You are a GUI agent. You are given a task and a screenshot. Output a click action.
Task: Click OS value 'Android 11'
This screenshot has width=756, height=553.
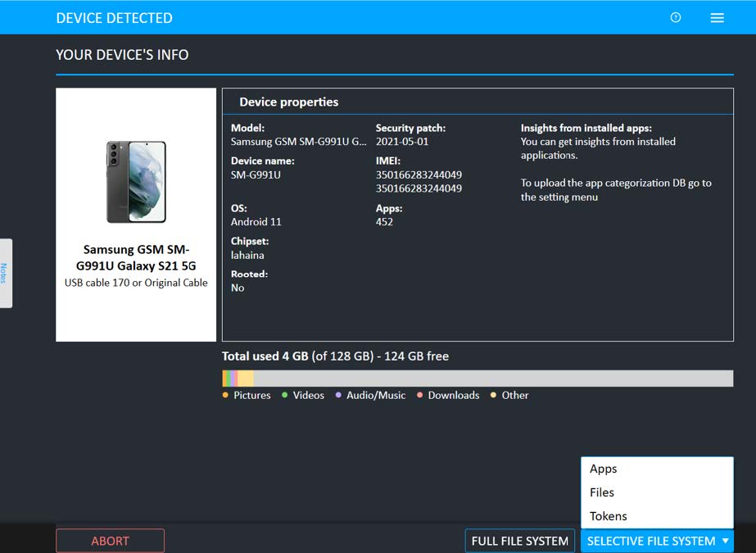point(256,222)
